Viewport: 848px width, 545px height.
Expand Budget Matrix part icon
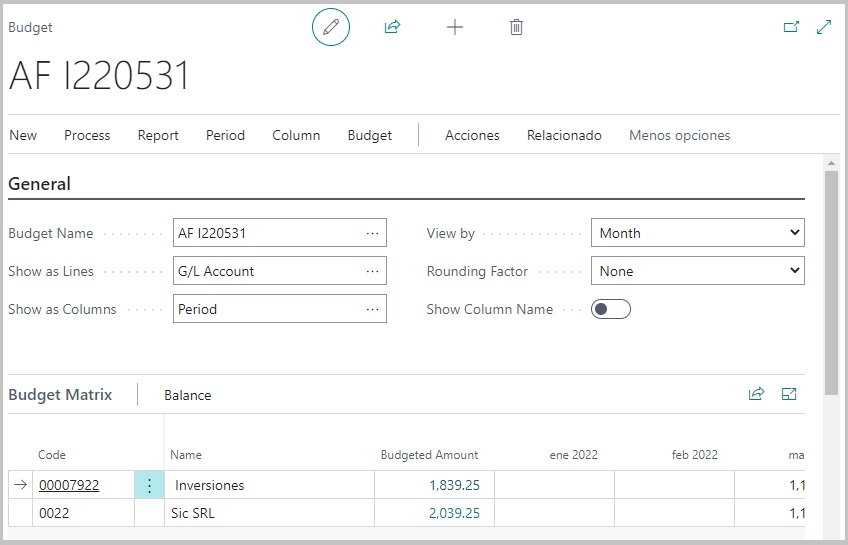pos(789,394)
